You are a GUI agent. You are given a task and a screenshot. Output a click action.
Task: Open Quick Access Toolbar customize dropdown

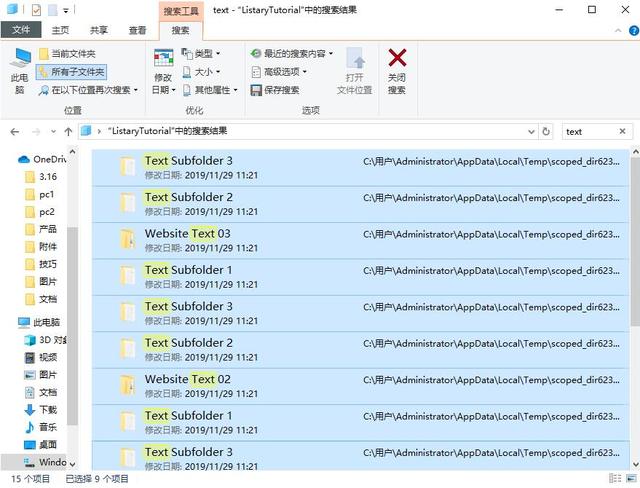click(66, 11)
